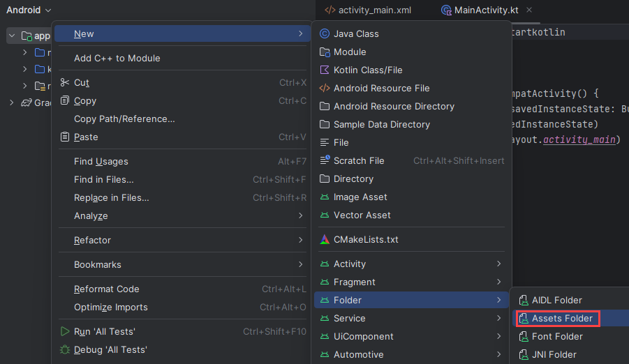
Task: Open the Refactor submenu
Action: (x=93, y=240)
